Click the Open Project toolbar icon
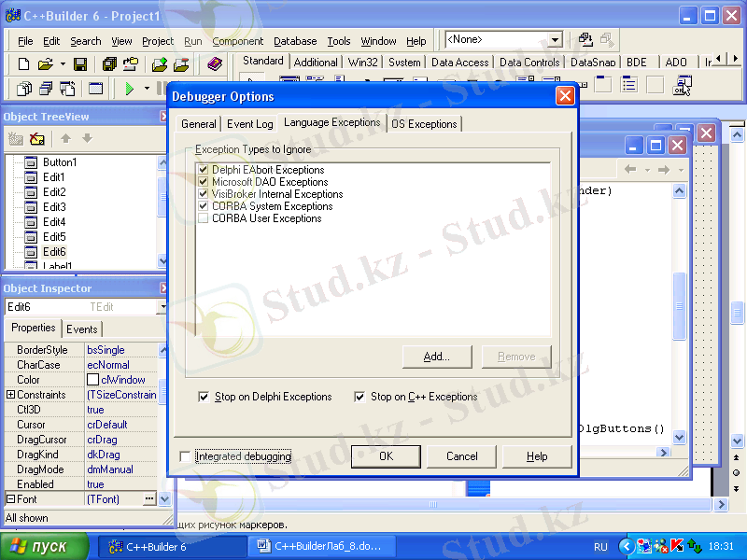747x560 pixels. (x=131, y=63)
